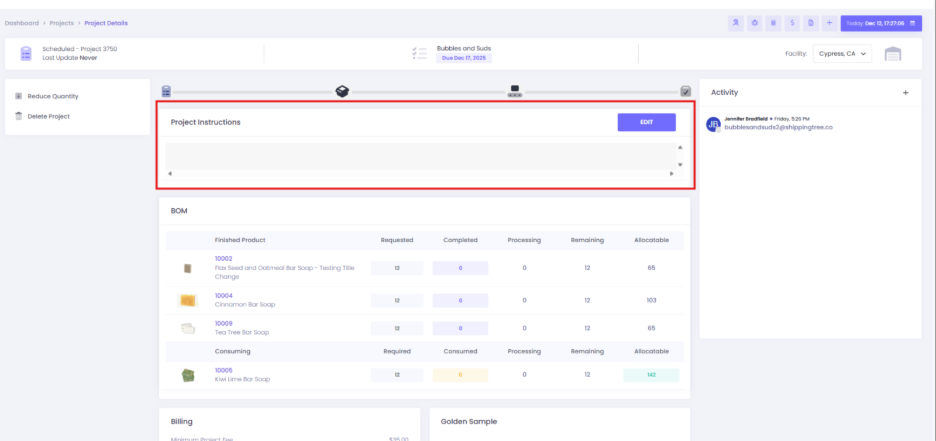Click the Project Instructions text area
Viewport: 936px width, 441px height.
[420, 155]
